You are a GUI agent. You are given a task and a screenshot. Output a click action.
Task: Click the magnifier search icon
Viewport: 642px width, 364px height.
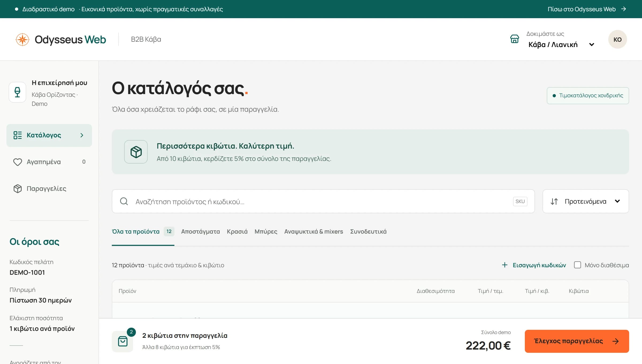click(124, 201)
